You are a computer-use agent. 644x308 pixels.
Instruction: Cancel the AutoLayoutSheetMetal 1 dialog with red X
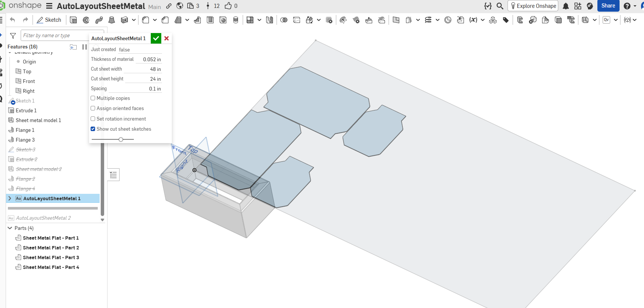(167, 38)
